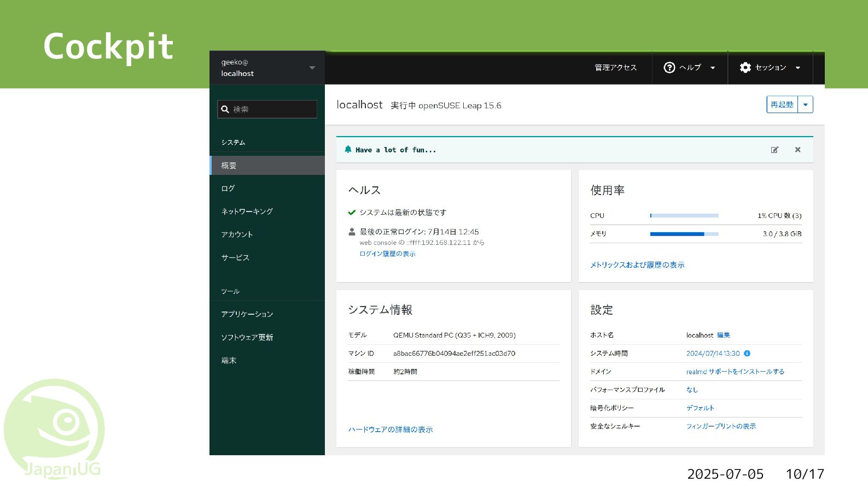Click the search magnifier icon
The height and width of the screenshot is (488, 868).
[x=225, y=109]
